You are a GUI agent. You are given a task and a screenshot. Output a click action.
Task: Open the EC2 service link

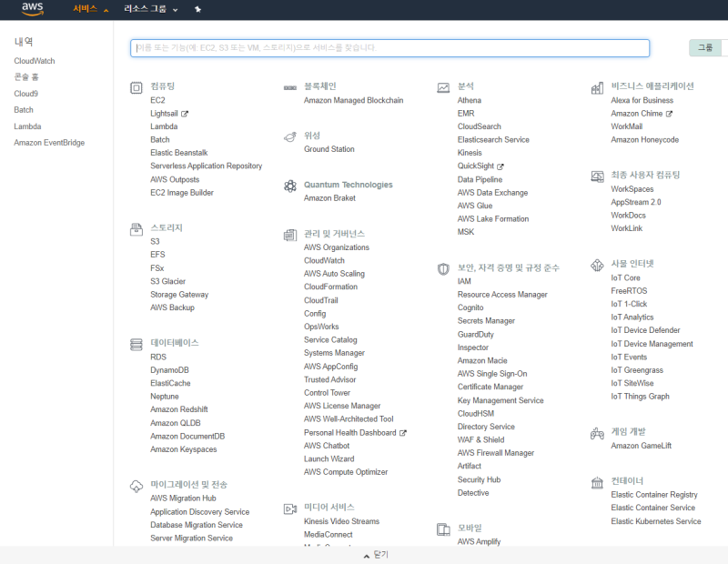[x=157, y=100]
